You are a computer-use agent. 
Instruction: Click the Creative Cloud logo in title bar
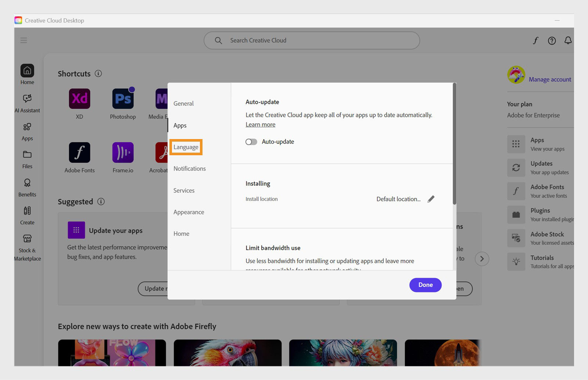(x=18, y=20)
